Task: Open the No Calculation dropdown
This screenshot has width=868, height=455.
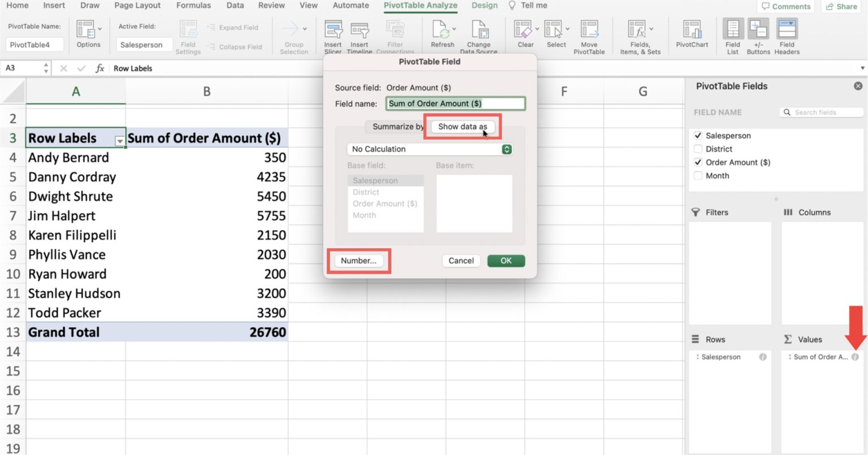Action: pyautogui.click(x=506, y=149)
